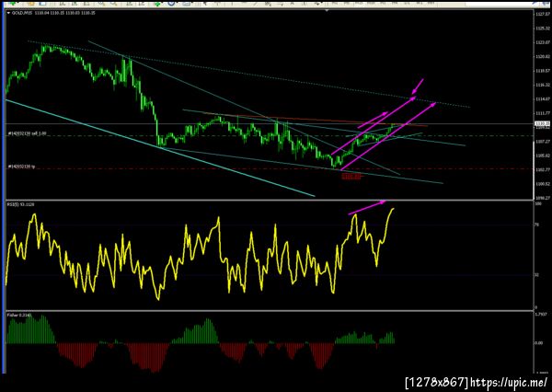
Task: Click the current price tag 1110.35 on price axis
Action: [540, 123]
